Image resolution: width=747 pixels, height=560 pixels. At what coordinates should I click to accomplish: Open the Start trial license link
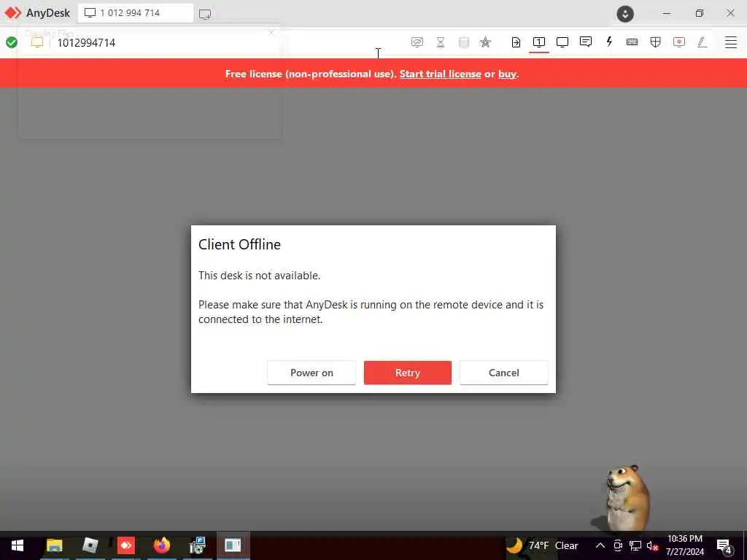tap(440, 74)
